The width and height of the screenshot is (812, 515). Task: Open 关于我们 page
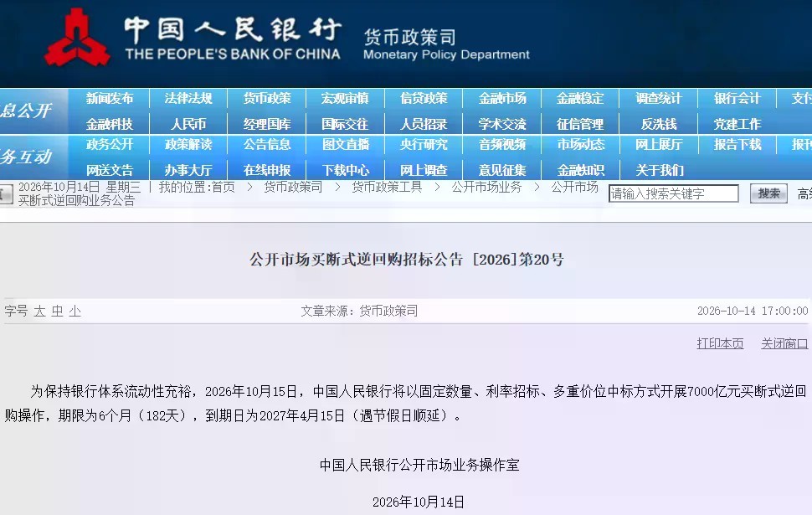(660, 170)
